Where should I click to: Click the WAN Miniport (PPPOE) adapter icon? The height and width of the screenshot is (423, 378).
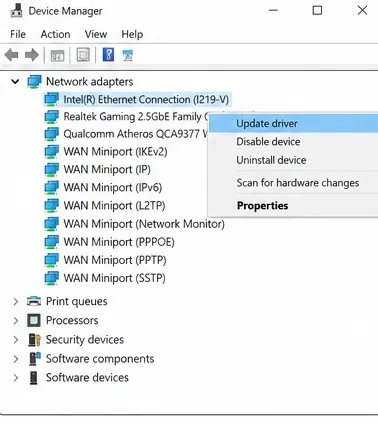[52, 242]
